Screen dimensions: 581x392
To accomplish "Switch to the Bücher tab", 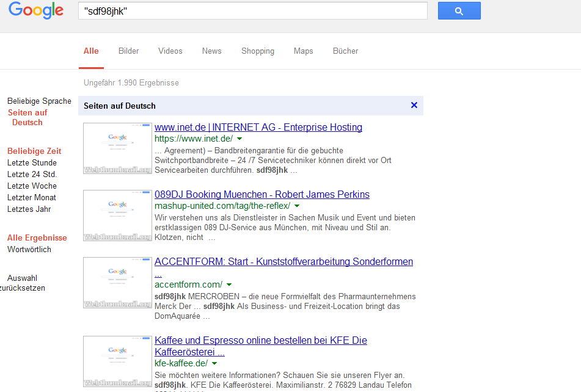I will [345, 51].
